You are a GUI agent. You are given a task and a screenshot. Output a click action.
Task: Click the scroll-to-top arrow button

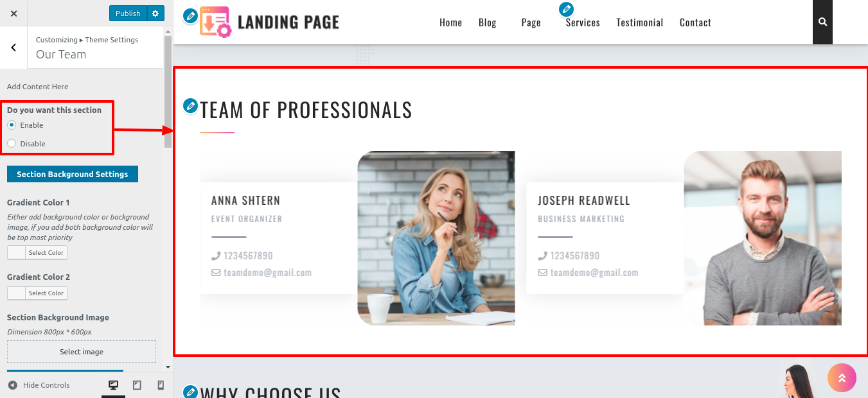[842, 378]
